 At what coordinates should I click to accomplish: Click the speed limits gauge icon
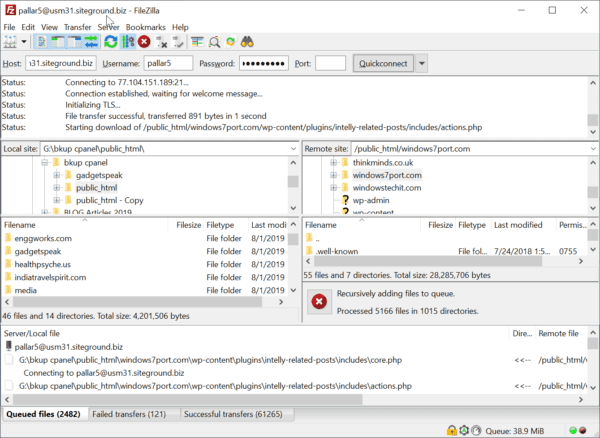coord(476,430)
